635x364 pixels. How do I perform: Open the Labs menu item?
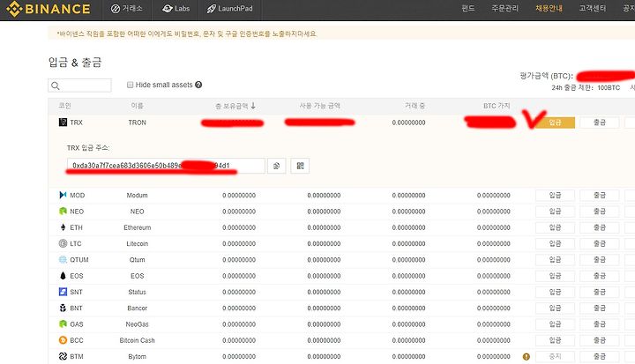176,9
